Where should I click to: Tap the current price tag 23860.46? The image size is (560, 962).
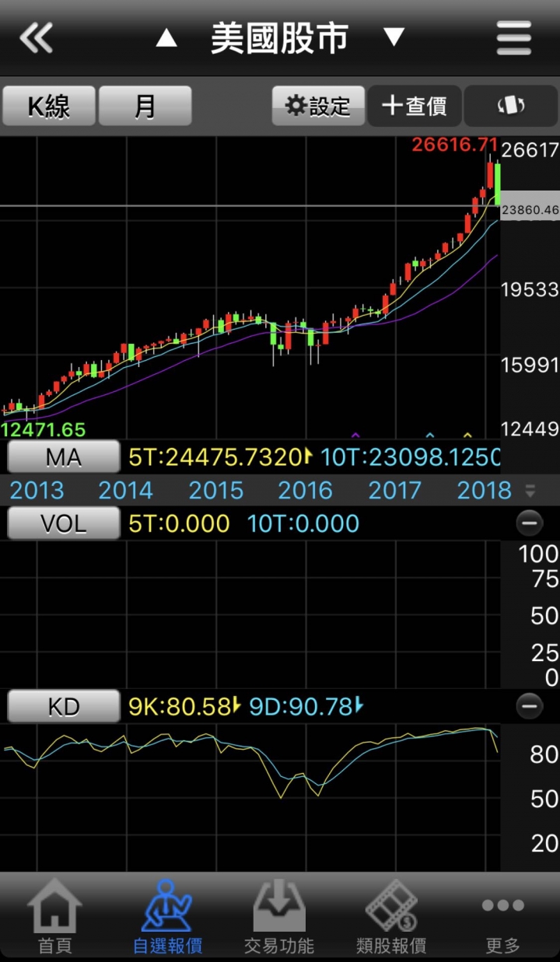tap(530, 210)
